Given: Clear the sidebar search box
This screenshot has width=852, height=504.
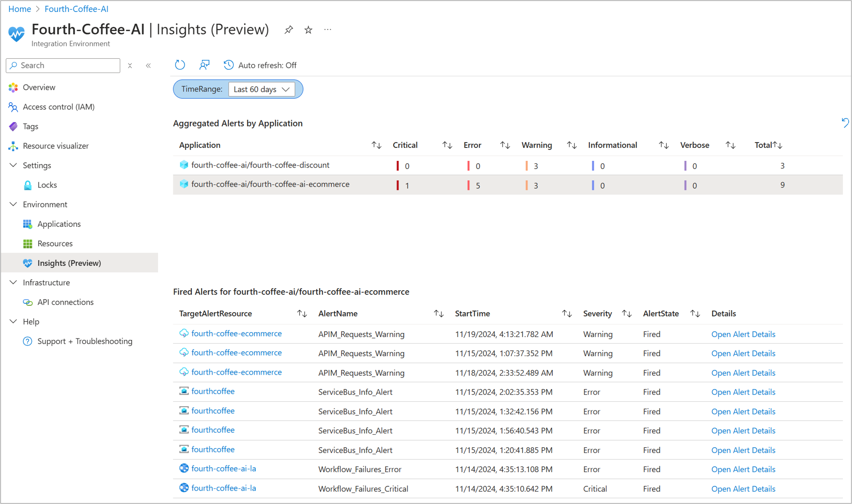Looking at the screenshot, I should (x=130, y=65).
